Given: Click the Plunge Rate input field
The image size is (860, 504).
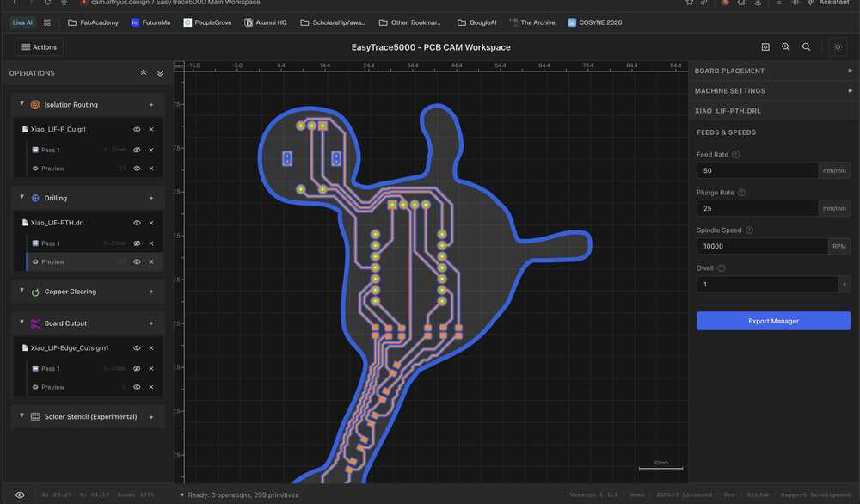Looking at the screenshot, I should coord(757,208).
